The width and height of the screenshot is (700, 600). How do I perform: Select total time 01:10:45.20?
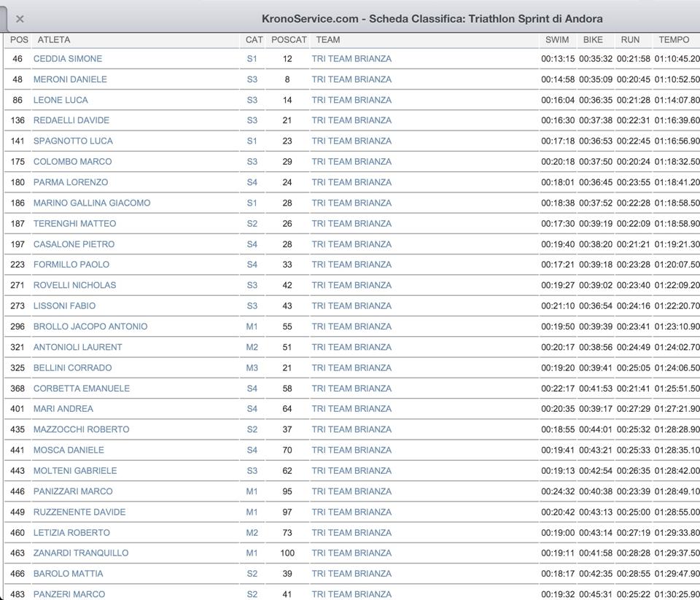[x=677, y=59]
